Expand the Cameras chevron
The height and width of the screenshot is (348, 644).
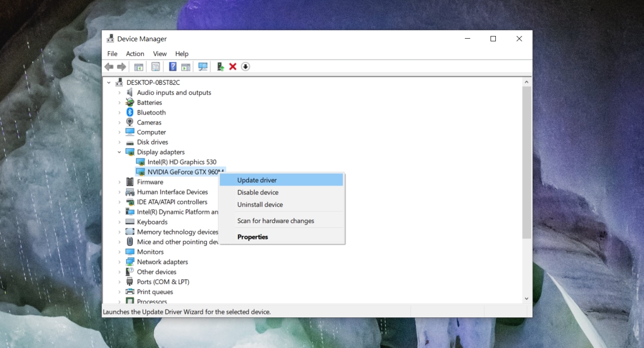pos(120,122)
